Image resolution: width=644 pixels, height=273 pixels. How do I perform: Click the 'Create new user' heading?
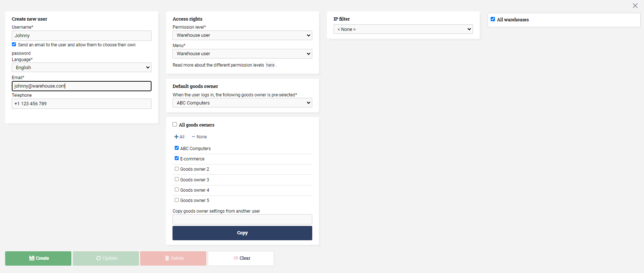pos(29,19)
